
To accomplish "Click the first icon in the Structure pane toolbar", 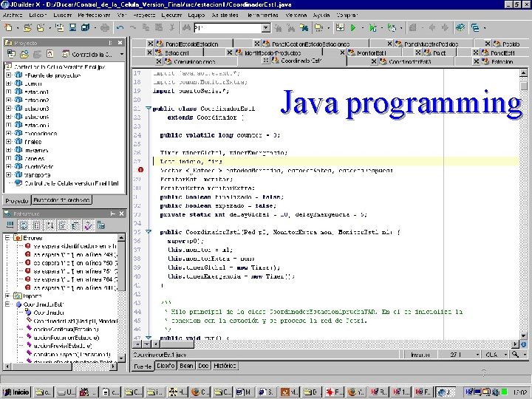I will click(x=12, y=225).
